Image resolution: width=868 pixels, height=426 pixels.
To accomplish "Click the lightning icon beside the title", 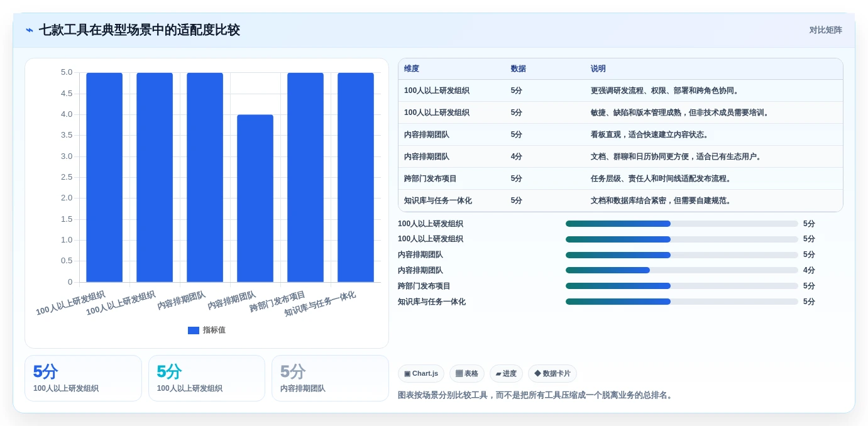I will tap(30, 30).
